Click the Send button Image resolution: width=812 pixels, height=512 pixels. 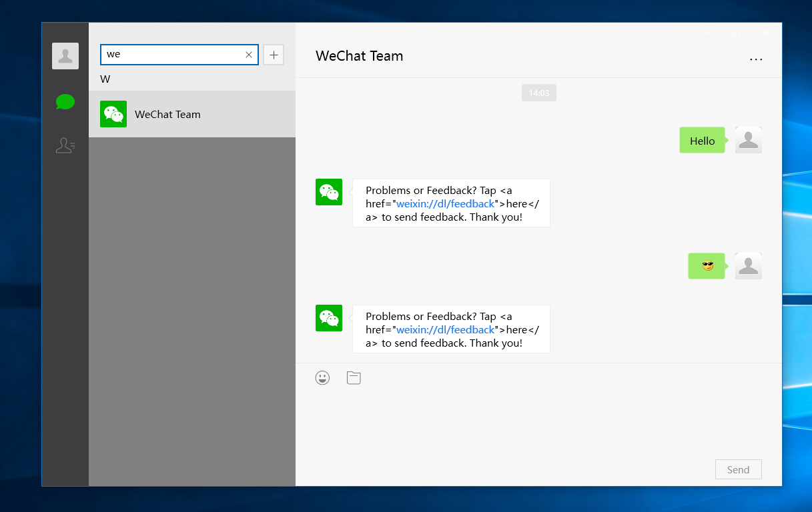click(738, 469)
